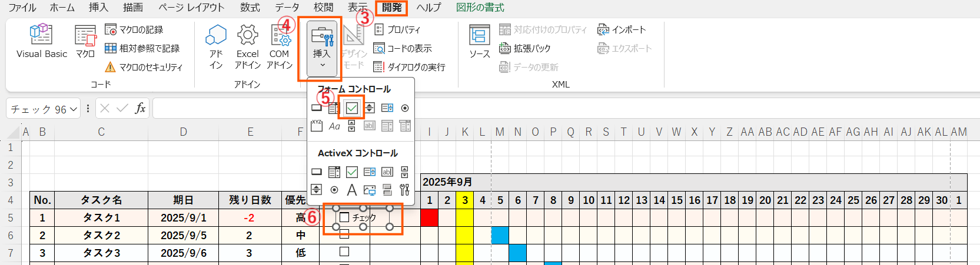The height and width of the screenshot is (265, 980).
Task: Tick the checkbox in the タスク2 row
Action: coord(345,235)
